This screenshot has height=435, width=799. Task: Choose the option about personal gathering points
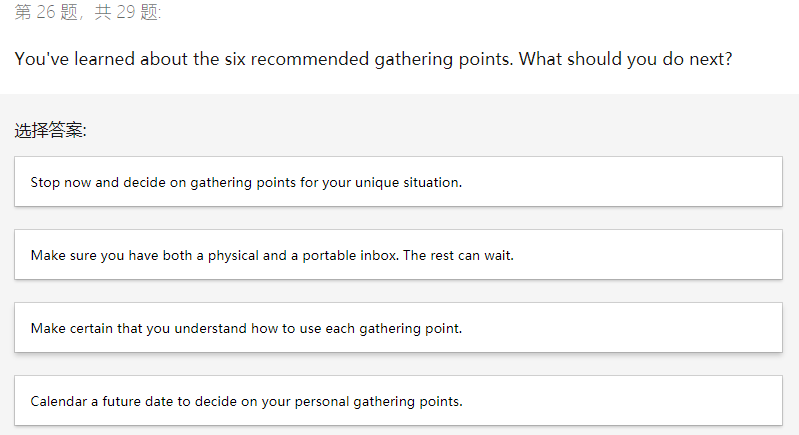(x=246, y=401)
